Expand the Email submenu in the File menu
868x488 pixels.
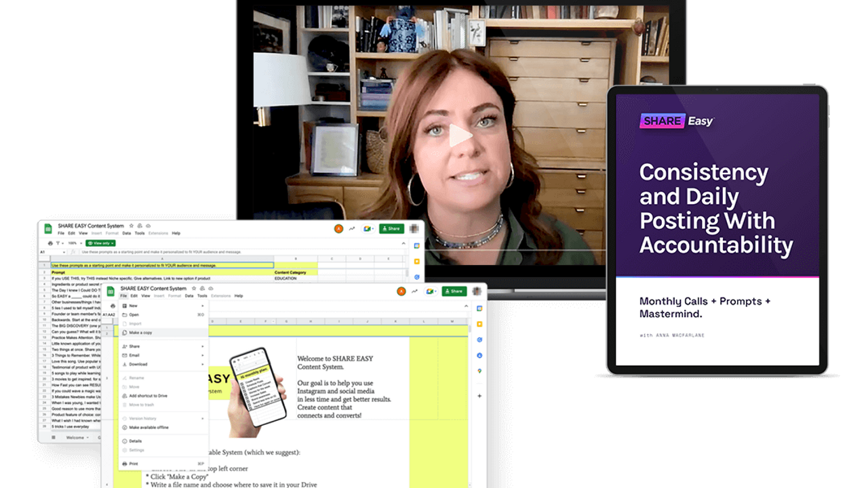[202, 355]
